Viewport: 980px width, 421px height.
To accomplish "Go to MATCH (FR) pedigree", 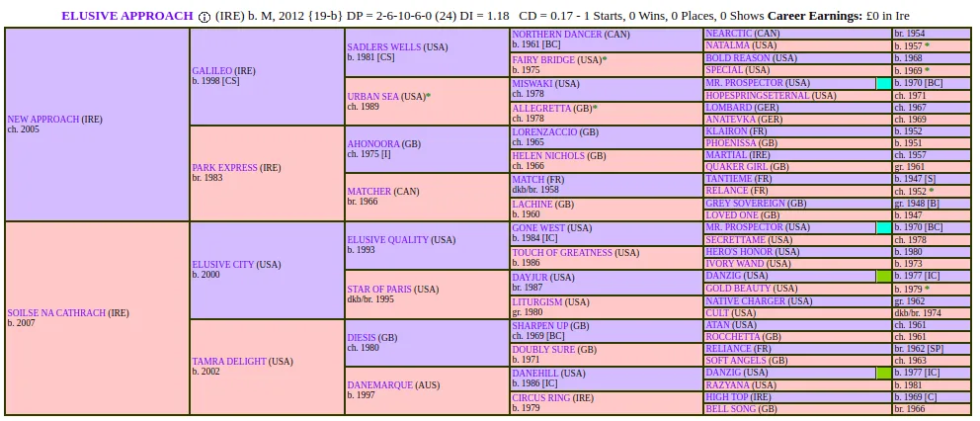I will (x=529, y=180).
